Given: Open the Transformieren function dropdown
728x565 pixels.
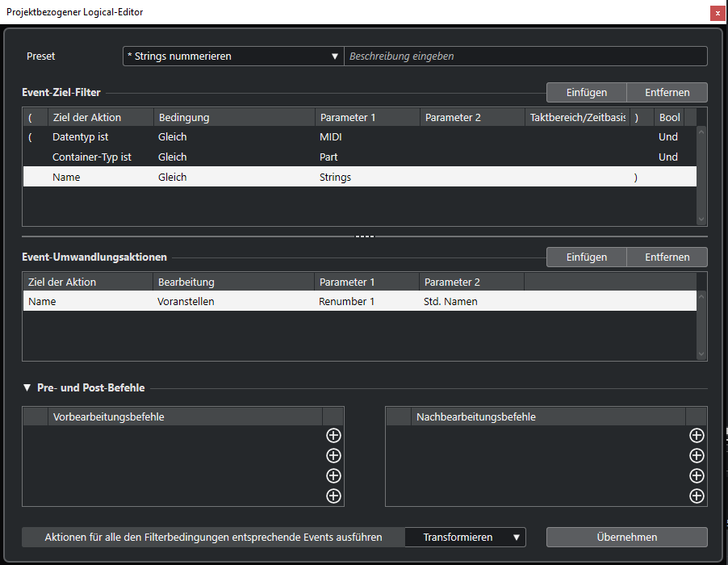Looking at the screenshot, I should click(465, 537).
